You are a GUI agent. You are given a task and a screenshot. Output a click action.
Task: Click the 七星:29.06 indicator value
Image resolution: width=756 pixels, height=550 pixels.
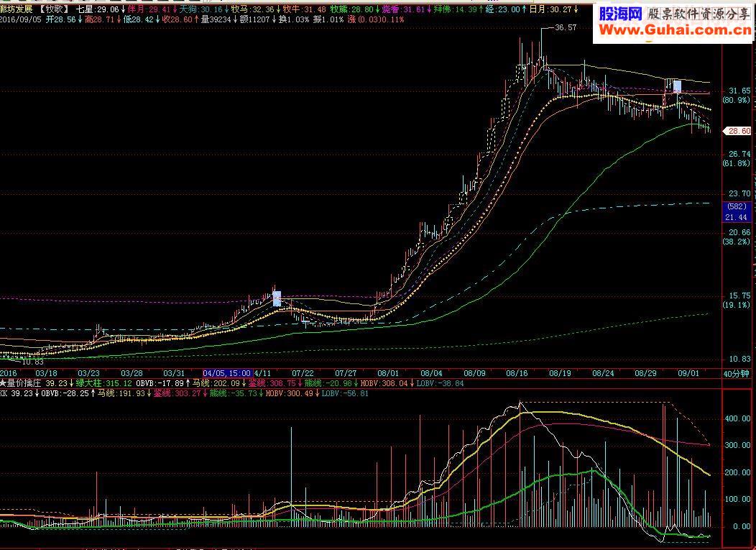pyautogui.click(x=98, y=9)
